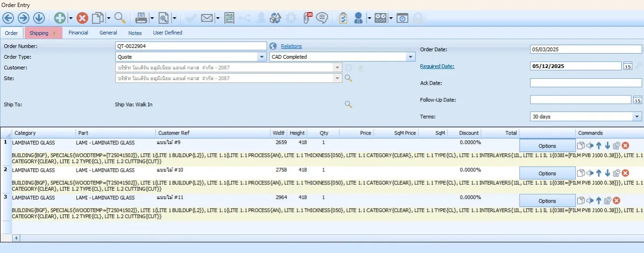Screen dimensions: 644x253
Task: Switch to the General tab
Action: (108, 33)
